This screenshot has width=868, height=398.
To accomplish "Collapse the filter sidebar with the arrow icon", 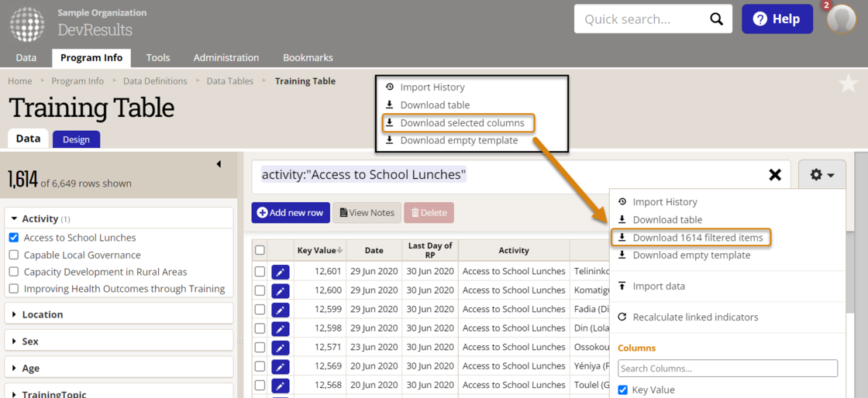I will click(219, 164).
